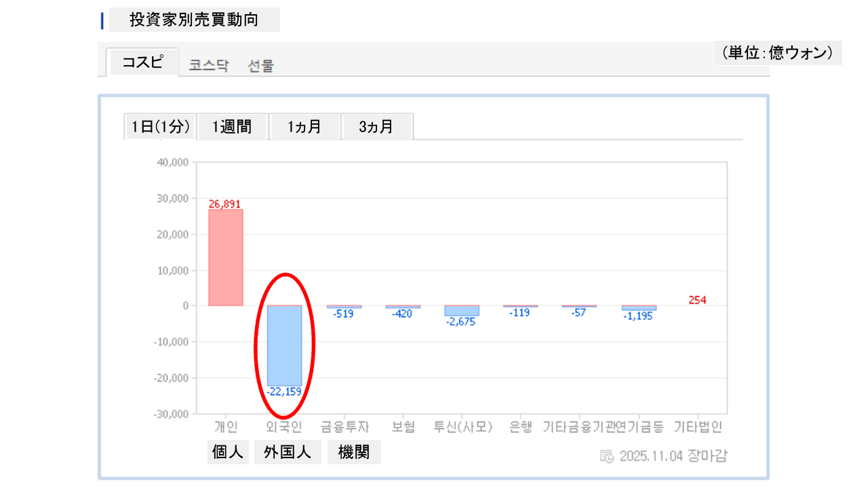868x488 pixels.
Task: Click the calendar clock icon beside 2025.11.04
Action: [x=607, y=456]
